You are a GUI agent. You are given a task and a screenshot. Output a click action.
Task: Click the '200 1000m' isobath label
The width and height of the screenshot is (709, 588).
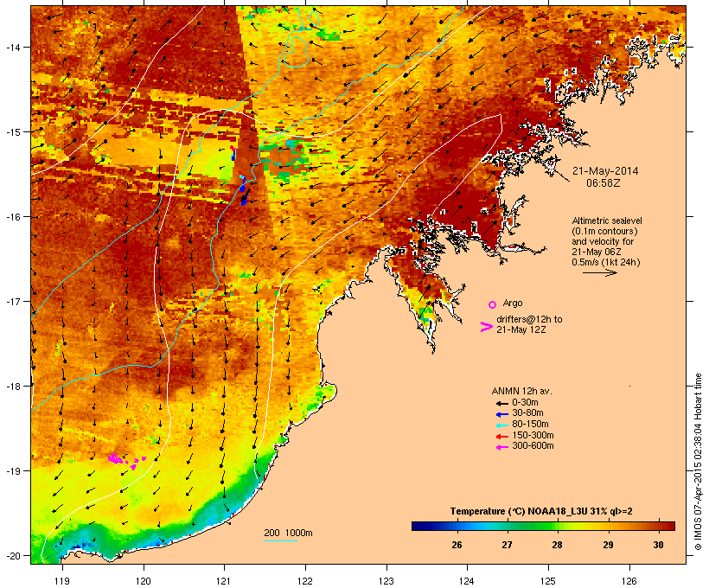[x=288, y=533]
